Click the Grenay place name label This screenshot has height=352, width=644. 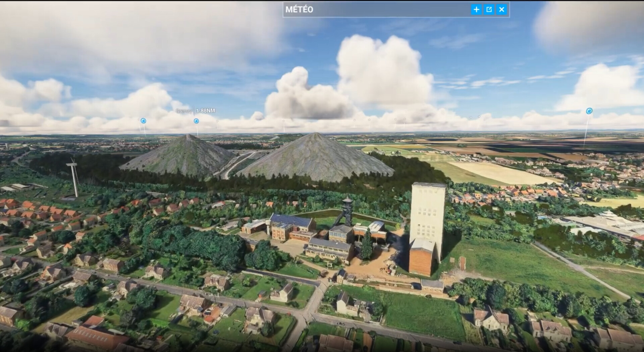pos(184,111)
